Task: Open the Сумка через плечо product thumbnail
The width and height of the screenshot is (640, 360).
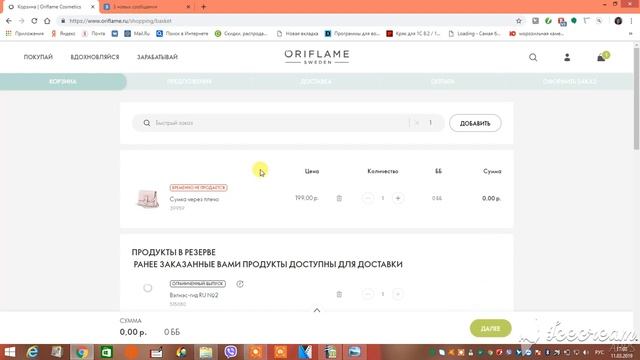Action: [x=148, y=199]
